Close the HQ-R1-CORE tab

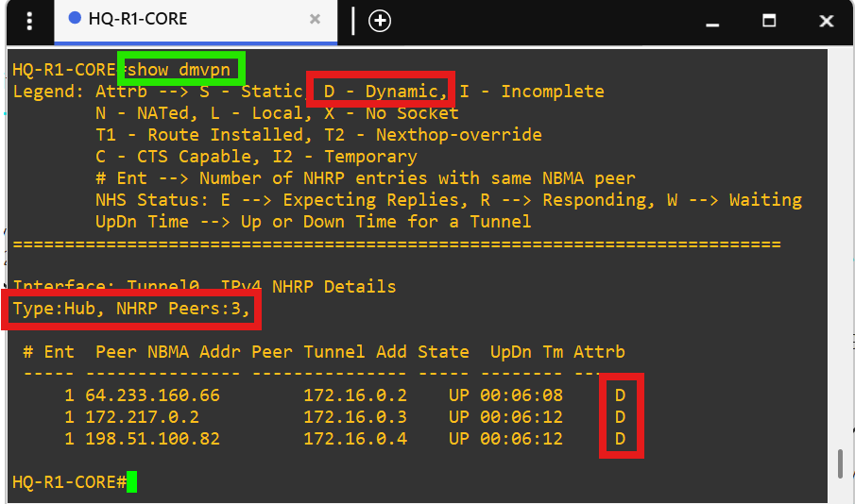point(316,20)
